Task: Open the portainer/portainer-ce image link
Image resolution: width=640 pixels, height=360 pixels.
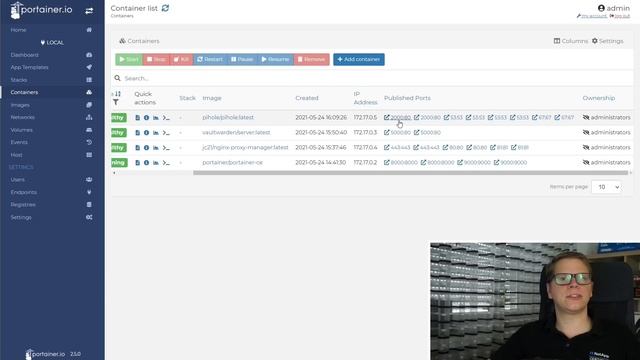Action: (233, 162)
